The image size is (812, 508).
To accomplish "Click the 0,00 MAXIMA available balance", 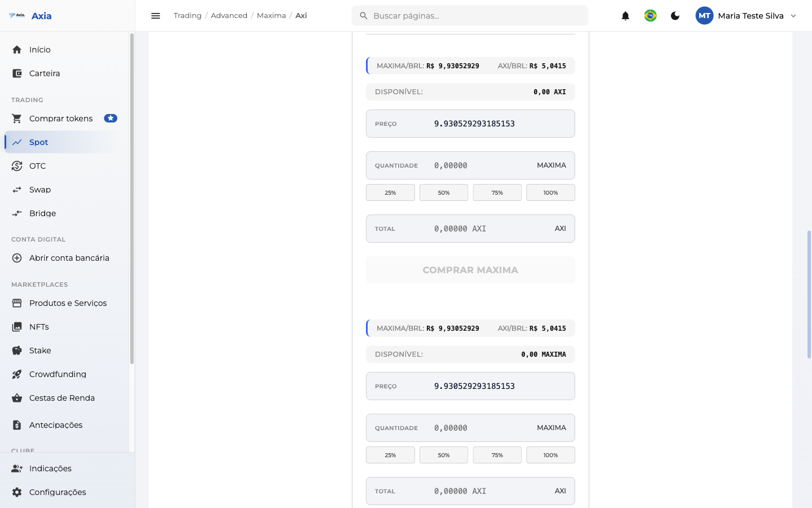I will (x=544, y=354).
